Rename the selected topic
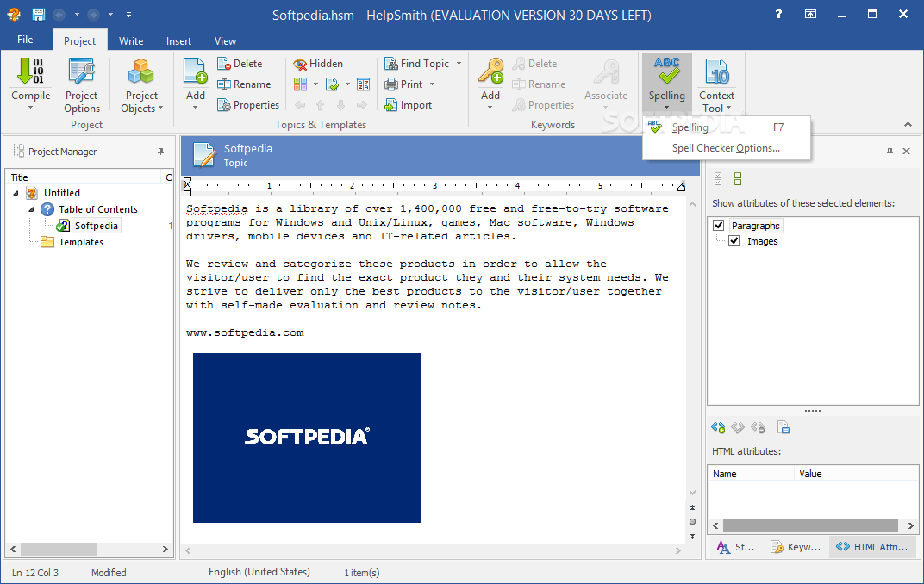Image resolution: width=924 pixels, height=584 pixels. pyautogui.click(x=244, y=84)
